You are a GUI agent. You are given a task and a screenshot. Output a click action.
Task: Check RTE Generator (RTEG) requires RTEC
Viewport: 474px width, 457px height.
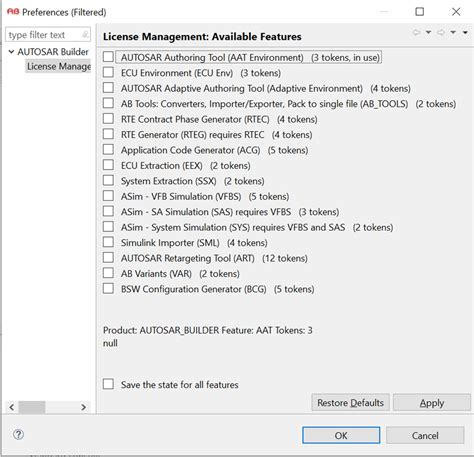tap(108, 134)
